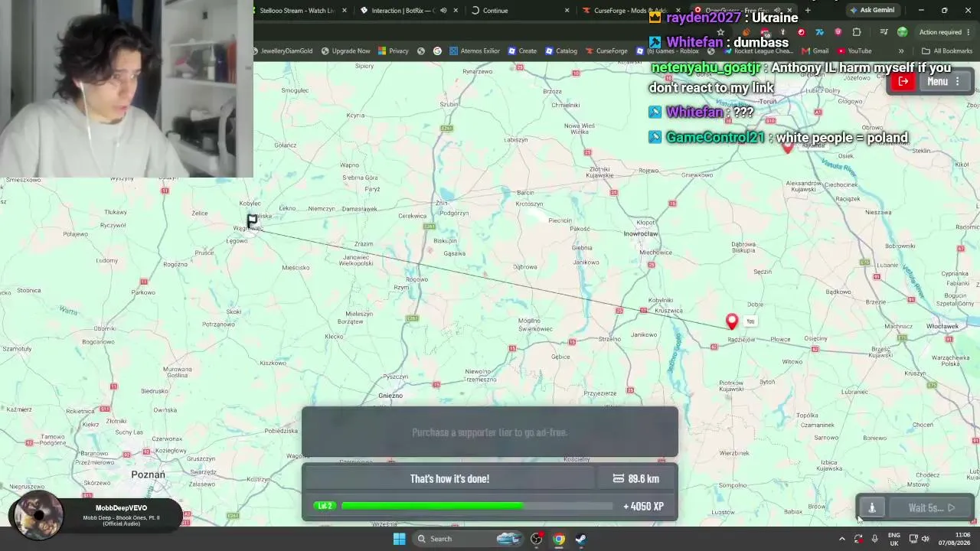980x551 pixels.
Task: Mute the BotRix tab audio
Action: [x=443, y=11]
